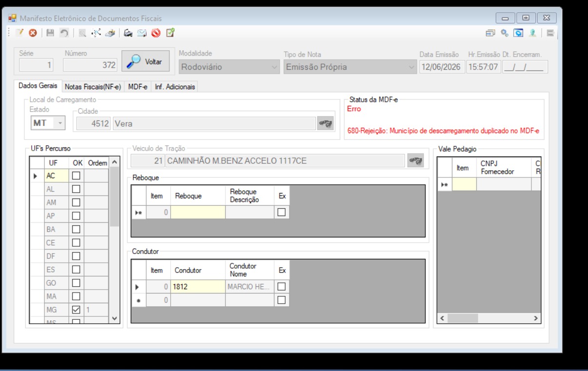Open the Estado MT dropdown

pos(48,123)
